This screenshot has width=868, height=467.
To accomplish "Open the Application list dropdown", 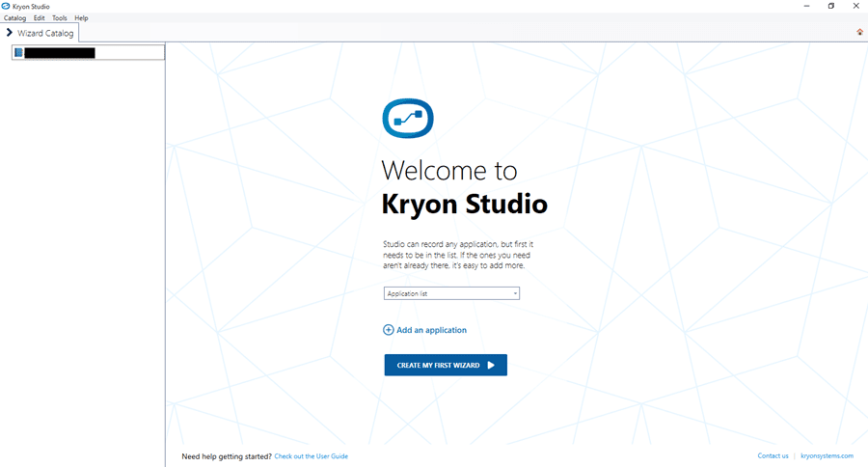I will coord(450,293).
